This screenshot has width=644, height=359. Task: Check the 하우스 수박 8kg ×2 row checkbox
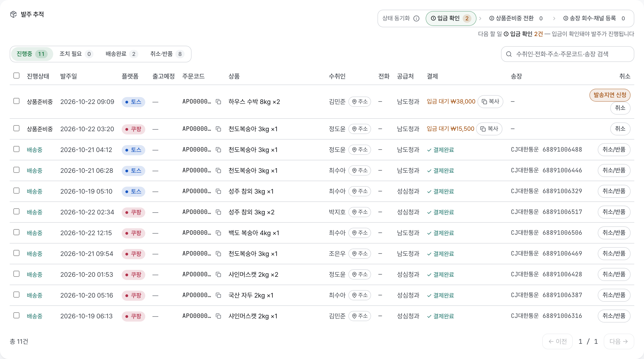tap(16, 101)
